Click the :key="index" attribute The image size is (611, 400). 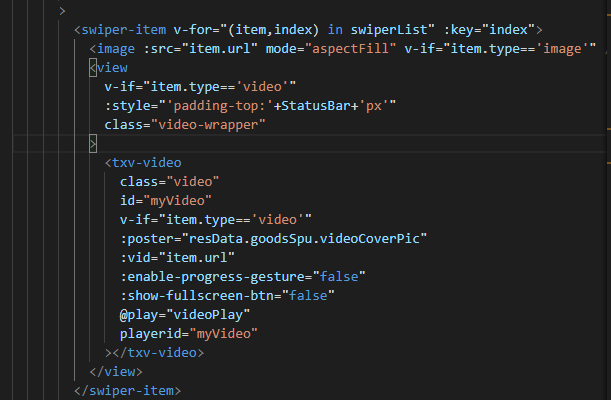tap(489, 30)
